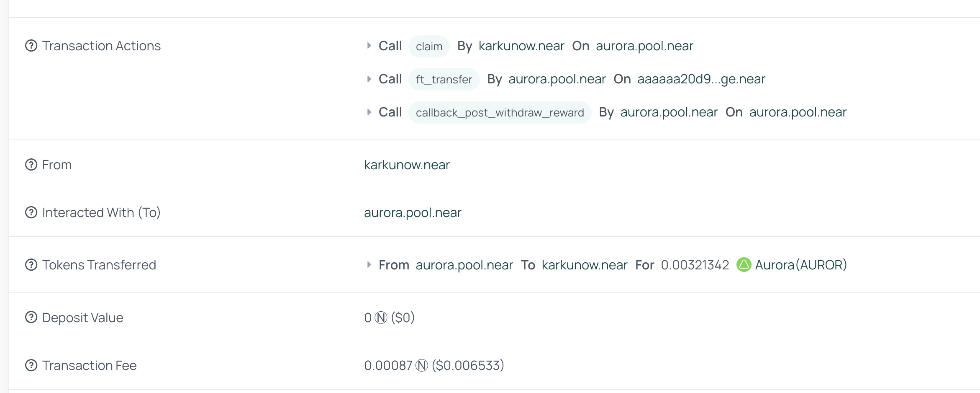Click the green Aurora token icon
This screenshot has height=393, width=980.
click(x=744, y=265)
